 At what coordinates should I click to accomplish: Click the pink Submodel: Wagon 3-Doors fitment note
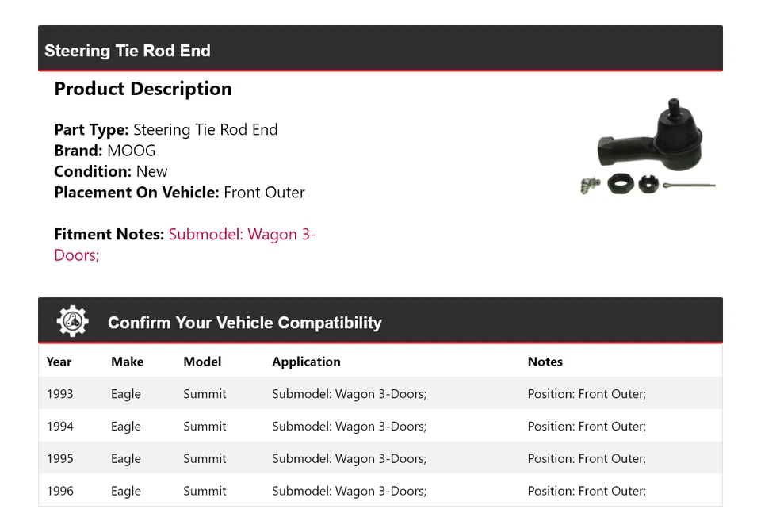pos(242,235)
